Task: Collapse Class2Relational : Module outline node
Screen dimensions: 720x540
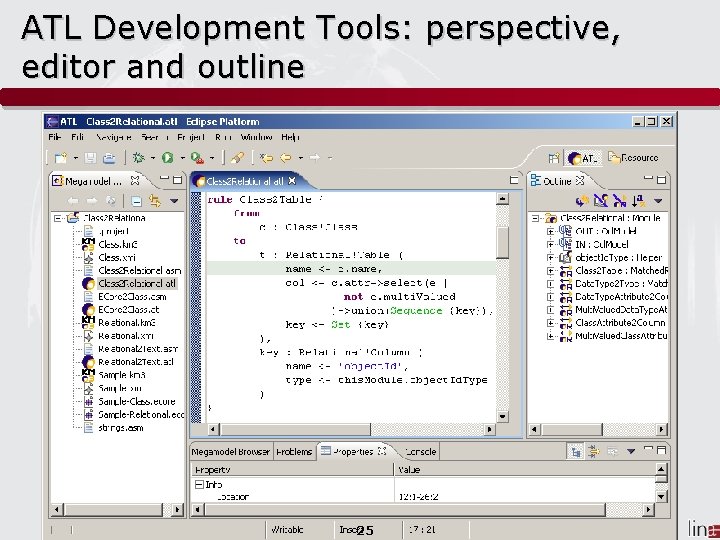Action: pos(535,218)
